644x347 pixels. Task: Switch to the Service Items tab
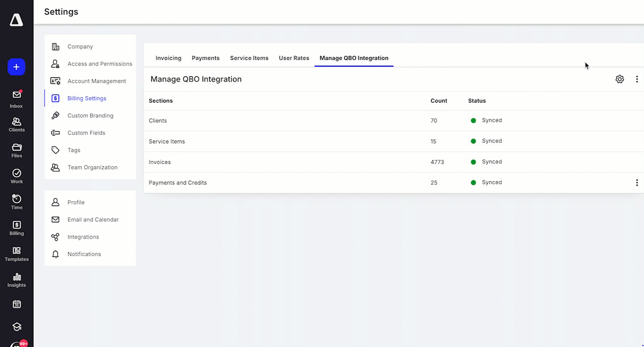coord(249,58)
